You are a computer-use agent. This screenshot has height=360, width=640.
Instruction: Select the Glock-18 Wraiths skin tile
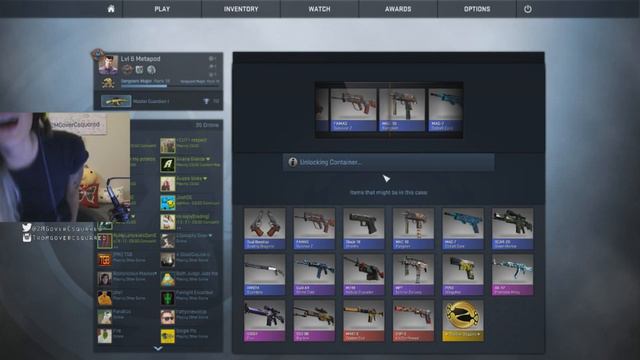pyautogui.click(x=364, y=229)
